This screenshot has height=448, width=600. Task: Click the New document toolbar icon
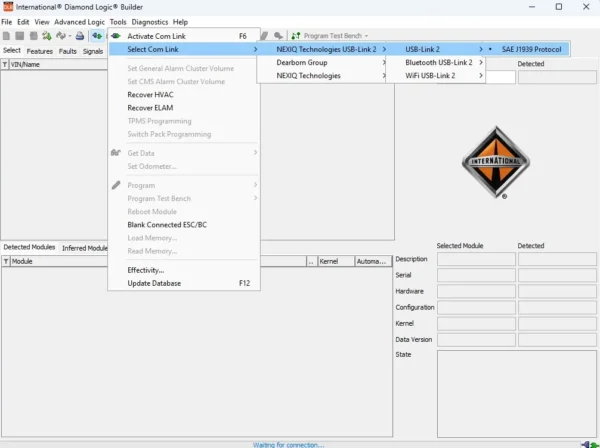point(6,36)
